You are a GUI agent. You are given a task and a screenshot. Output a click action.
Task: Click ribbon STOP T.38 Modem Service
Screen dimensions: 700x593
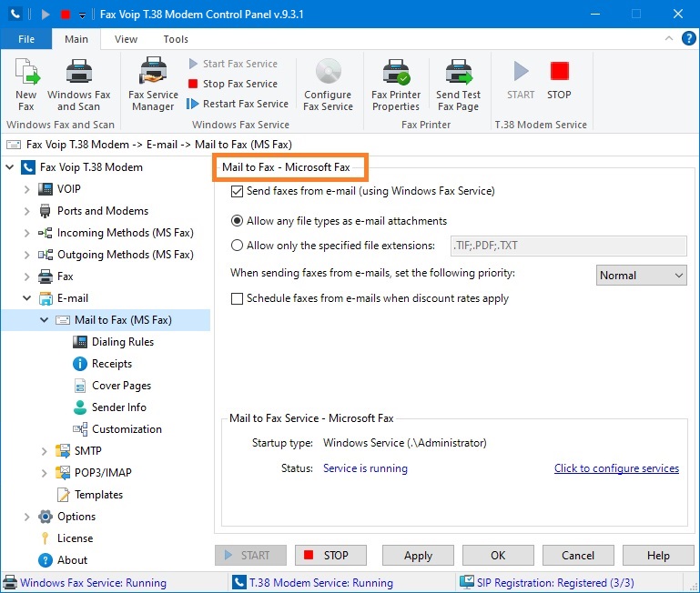coord(559,80)
